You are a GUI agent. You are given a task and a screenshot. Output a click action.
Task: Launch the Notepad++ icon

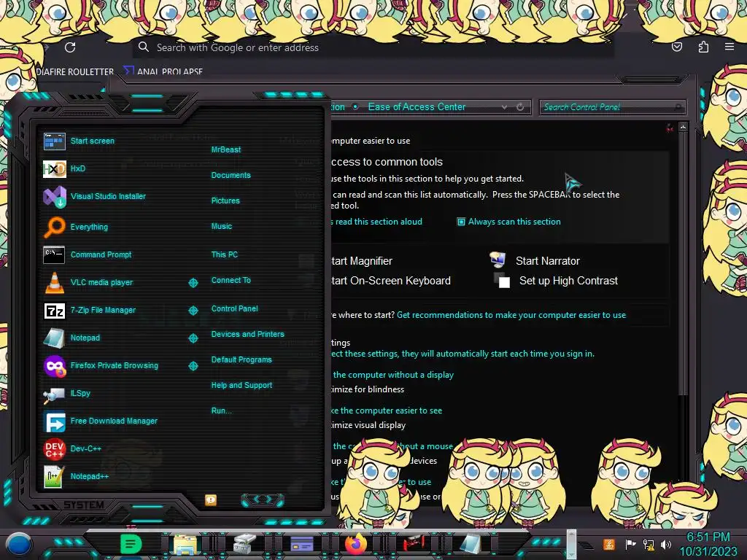point(54,477)
